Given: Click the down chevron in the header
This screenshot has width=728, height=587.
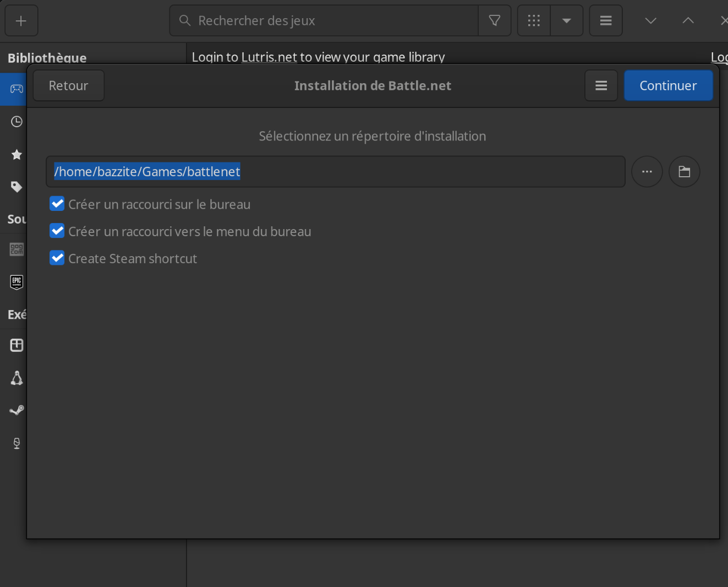Looking at the screenshot, I should click(650, 21).
